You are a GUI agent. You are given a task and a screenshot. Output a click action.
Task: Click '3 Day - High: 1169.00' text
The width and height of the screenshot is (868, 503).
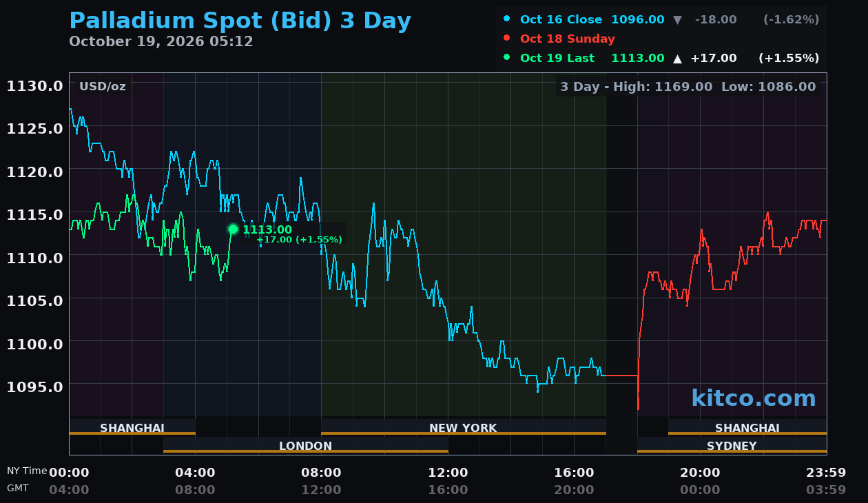(637, 87)
